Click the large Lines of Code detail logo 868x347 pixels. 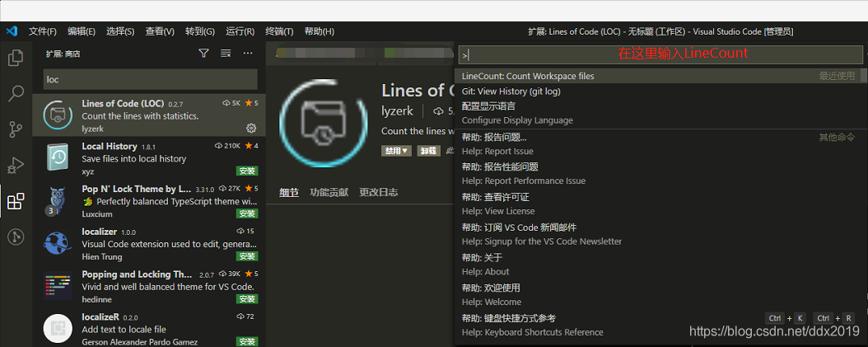click(324, 124)
